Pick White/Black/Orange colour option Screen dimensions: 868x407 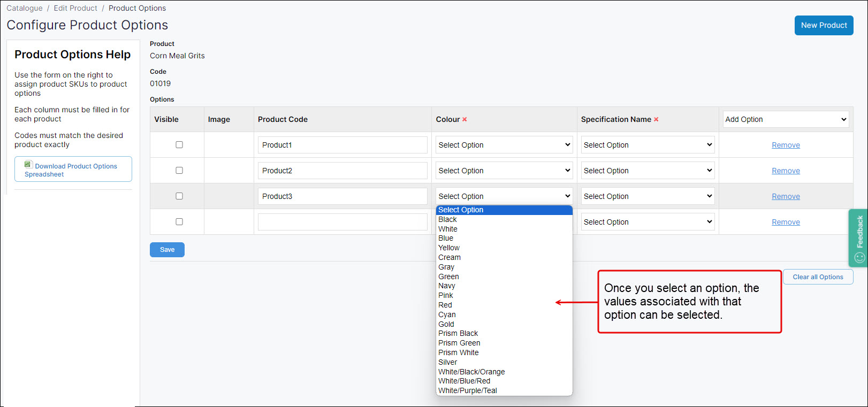click(x=471, y=372)
